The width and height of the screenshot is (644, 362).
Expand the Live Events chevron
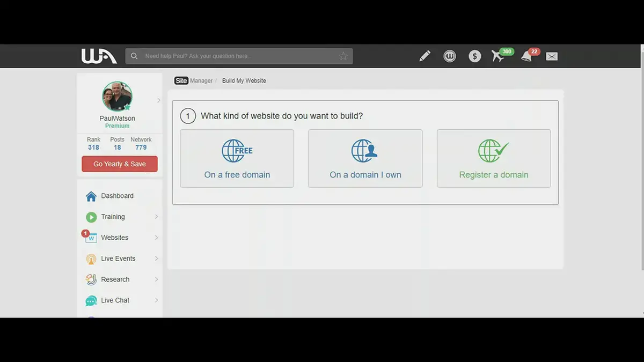pyautogui.click(x=156, y=258)
